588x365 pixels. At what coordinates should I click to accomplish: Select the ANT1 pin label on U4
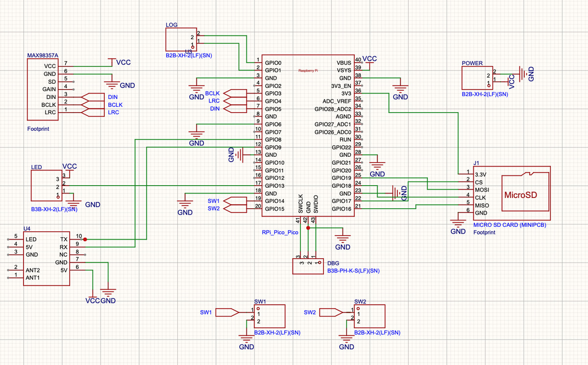pyautogui.click(x=33, y=278)
